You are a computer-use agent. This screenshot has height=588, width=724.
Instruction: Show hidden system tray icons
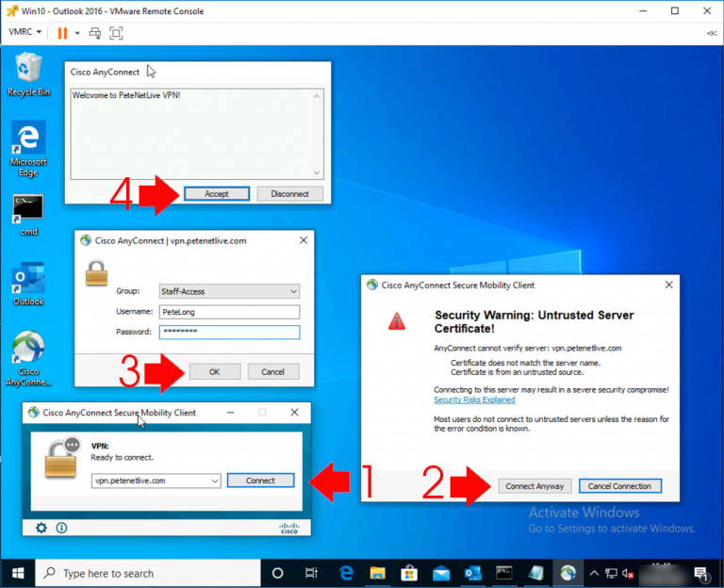coord(594,573)
